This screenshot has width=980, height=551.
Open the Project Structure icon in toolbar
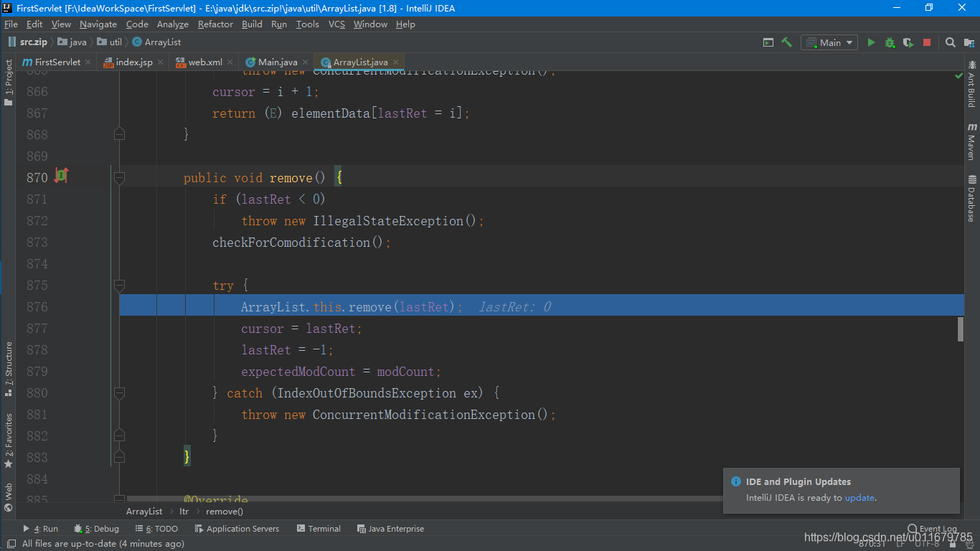(x=969, y=42)
